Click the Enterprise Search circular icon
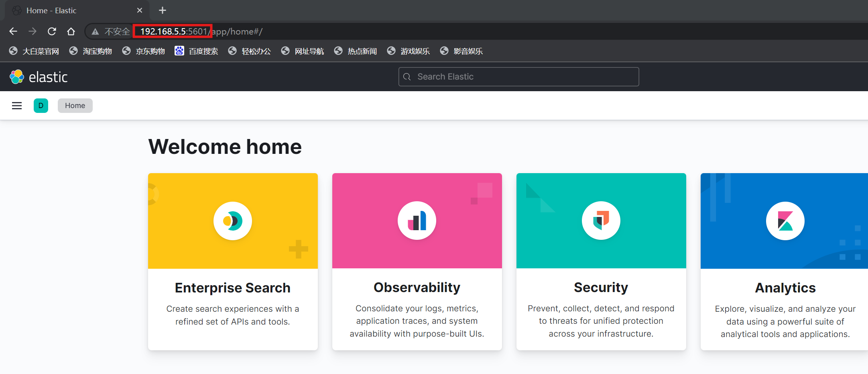 (233, 221)
